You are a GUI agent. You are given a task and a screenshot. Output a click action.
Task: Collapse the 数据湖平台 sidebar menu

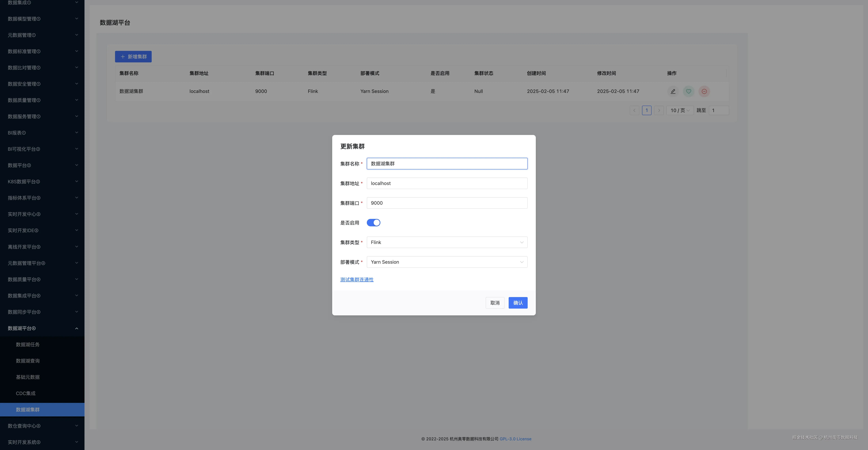click(x=42, y=328)
